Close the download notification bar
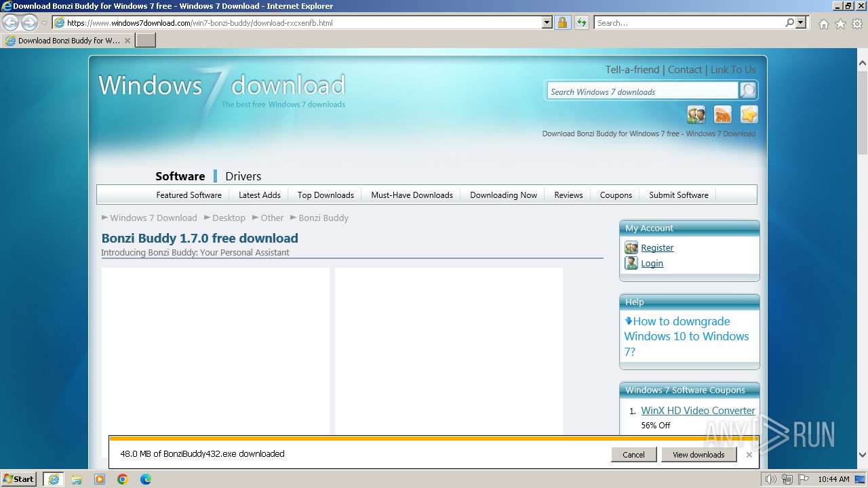 (x=749, y=455)
